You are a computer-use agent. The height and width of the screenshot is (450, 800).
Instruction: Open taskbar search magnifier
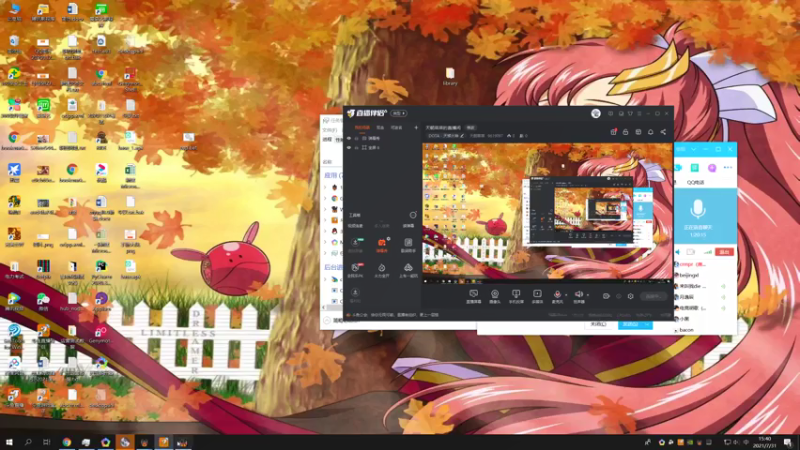[x=28, y=442]
